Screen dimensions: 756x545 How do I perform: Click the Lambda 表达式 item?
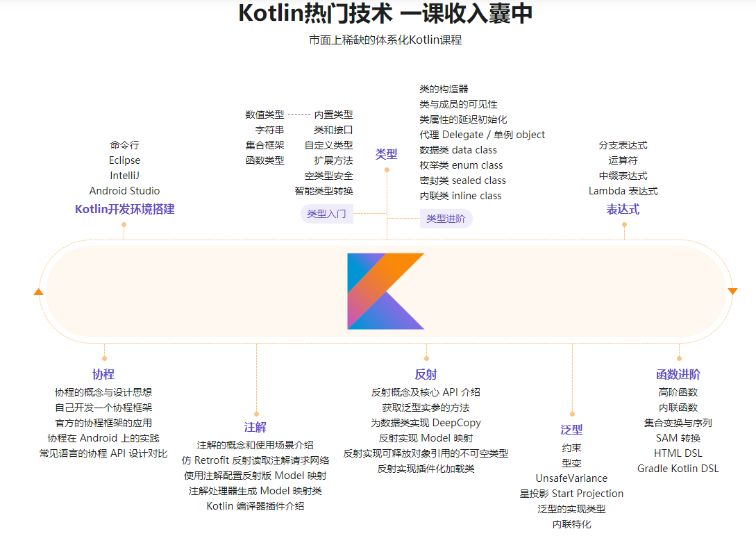(623, 191)
